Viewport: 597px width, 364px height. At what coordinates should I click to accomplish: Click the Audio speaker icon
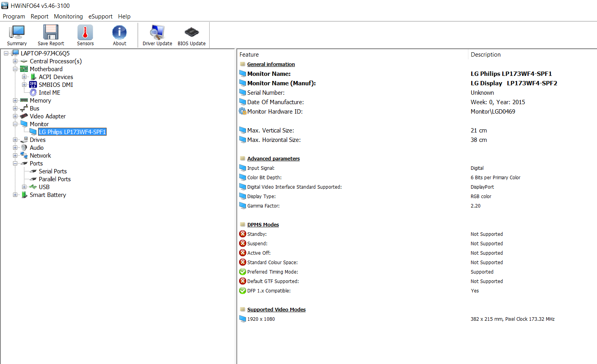[x=24, y=147]
